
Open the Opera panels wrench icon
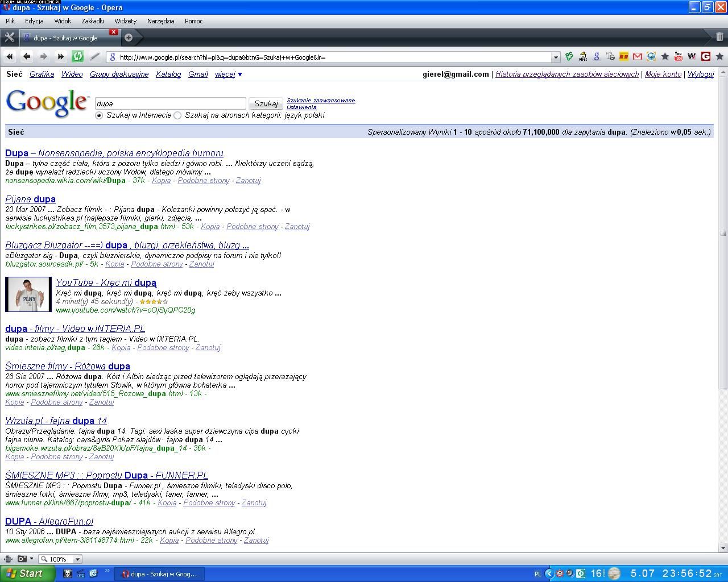9,38
